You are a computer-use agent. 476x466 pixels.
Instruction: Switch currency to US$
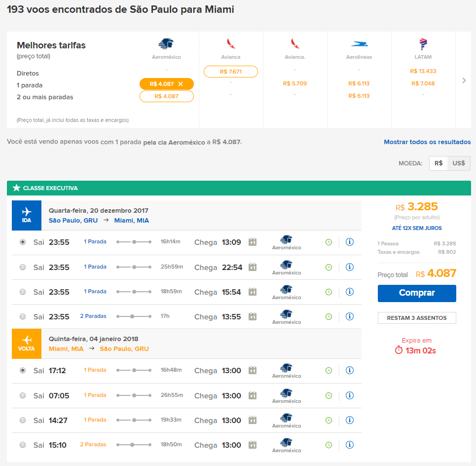[459, 163]
